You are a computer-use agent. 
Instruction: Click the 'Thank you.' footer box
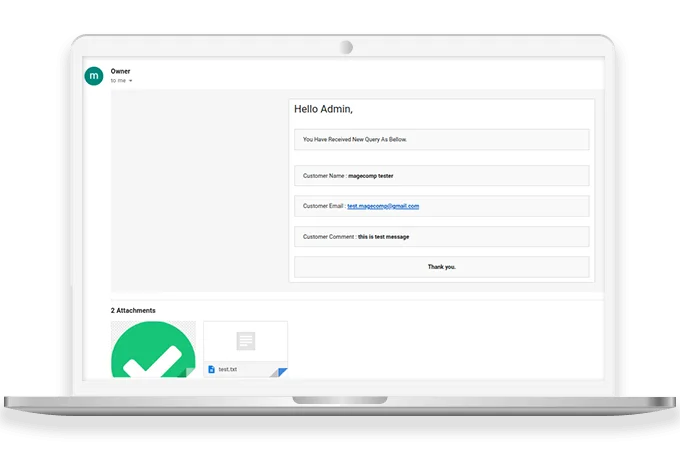click(441, 267)
